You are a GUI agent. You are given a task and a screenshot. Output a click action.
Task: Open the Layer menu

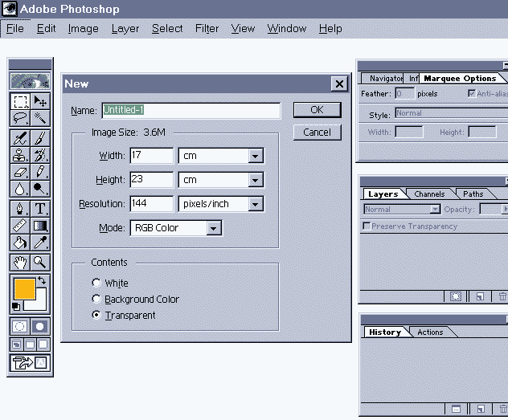[x=125, y=28]
